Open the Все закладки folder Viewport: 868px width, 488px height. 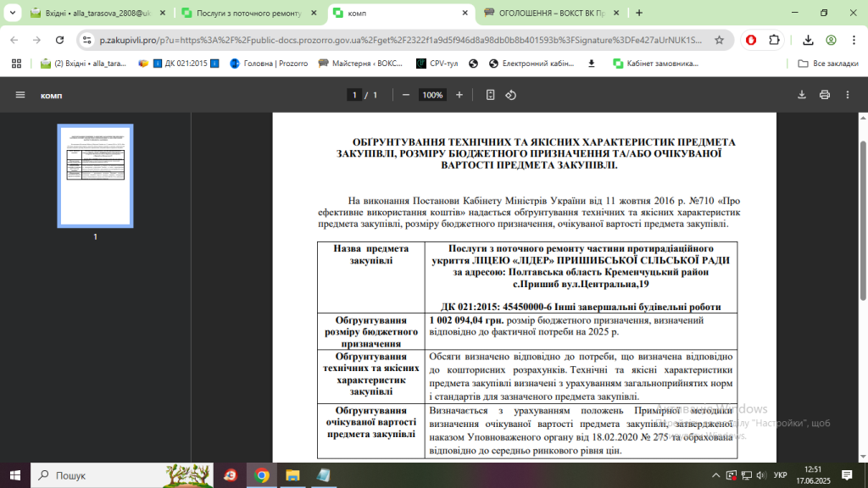(x=828, y=64)
